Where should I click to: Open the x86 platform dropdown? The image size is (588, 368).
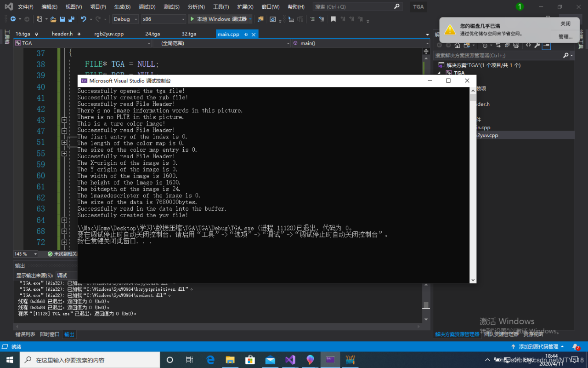coord(163,19)
